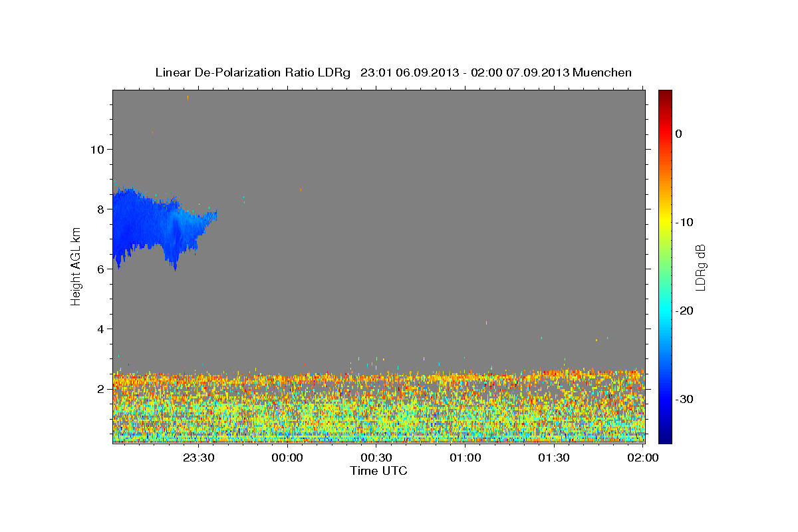Click the "Time UTC" axis label
The image size is (798, 532).
378,471
